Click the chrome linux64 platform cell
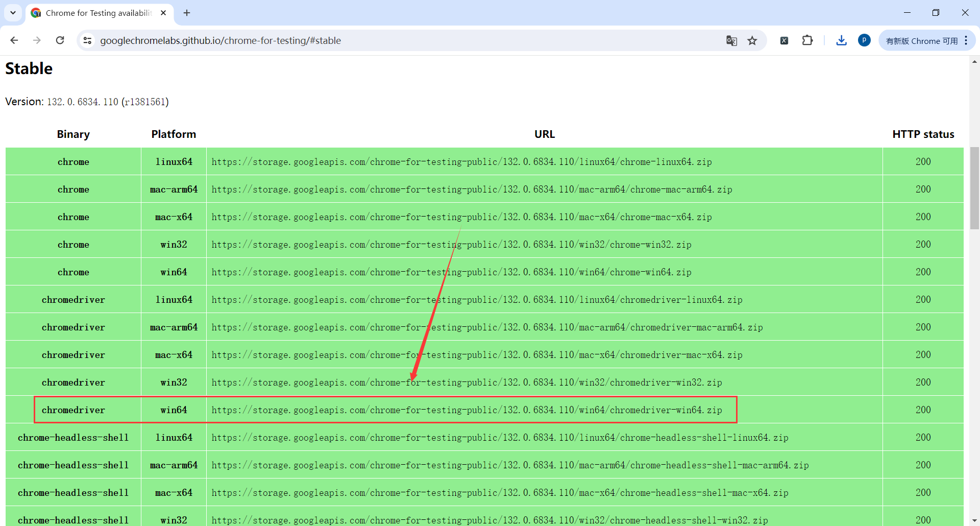The image size is (980, 526). tap(174, 162)
